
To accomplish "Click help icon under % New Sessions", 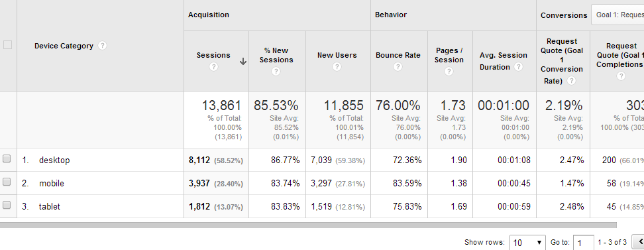I will pyautogui.click(x=276, y=71).
